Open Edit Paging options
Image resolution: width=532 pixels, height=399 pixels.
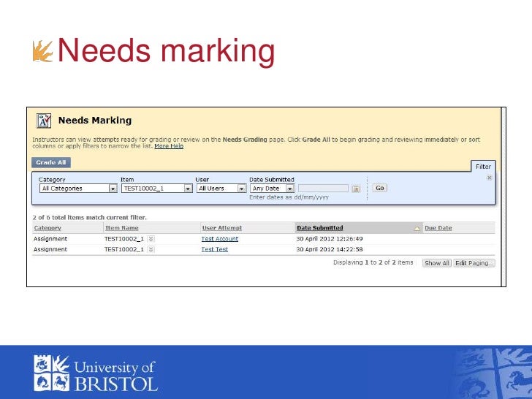coord(474,263)
